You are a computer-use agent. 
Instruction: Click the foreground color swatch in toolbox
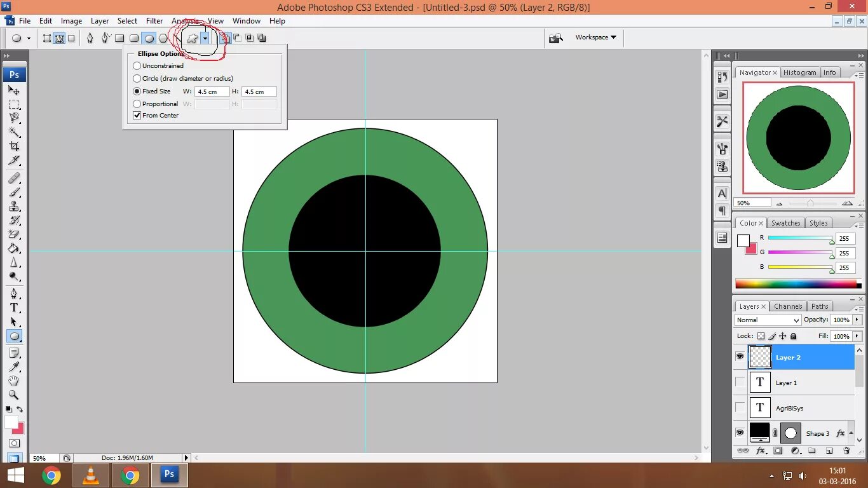click(x=11, y=422)
